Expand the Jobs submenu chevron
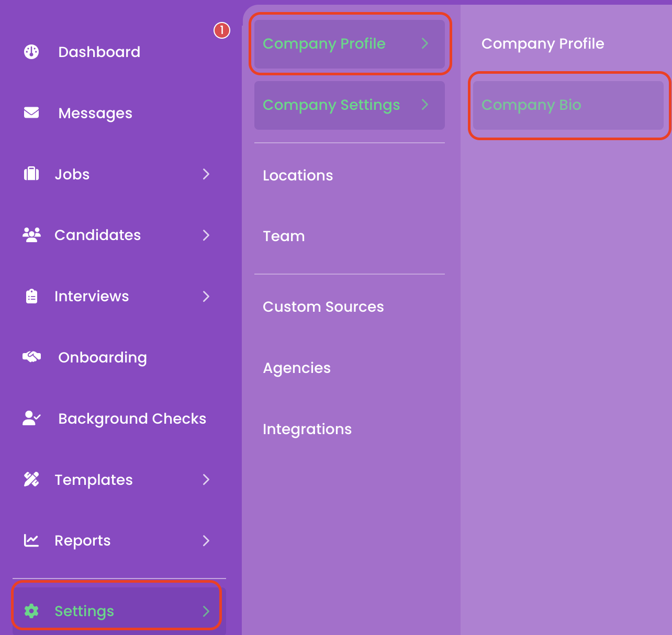This screenshot has height=635, width=672. 206,174
